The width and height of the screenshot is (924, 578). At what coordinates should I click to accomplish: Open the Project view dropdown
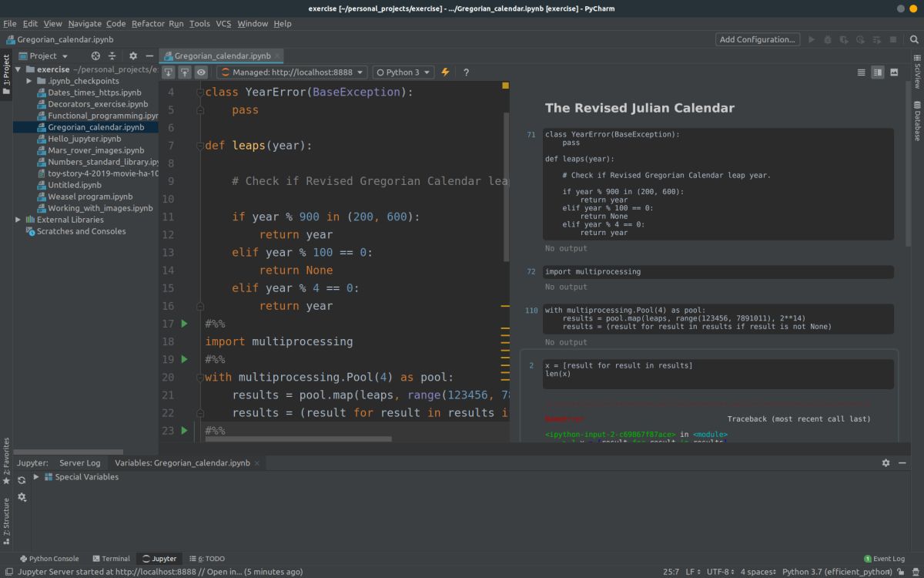[44, 55]
